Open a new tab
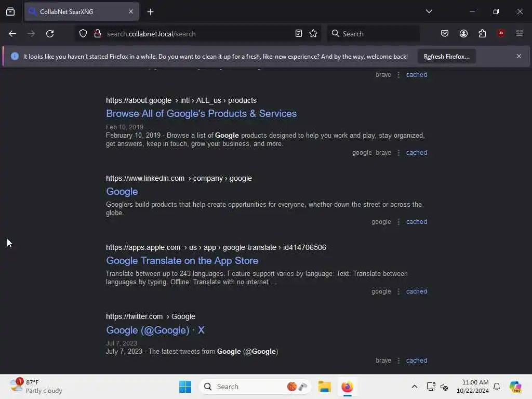The height and width of the screenshot is (399, 532). click(x=150, y=12)
